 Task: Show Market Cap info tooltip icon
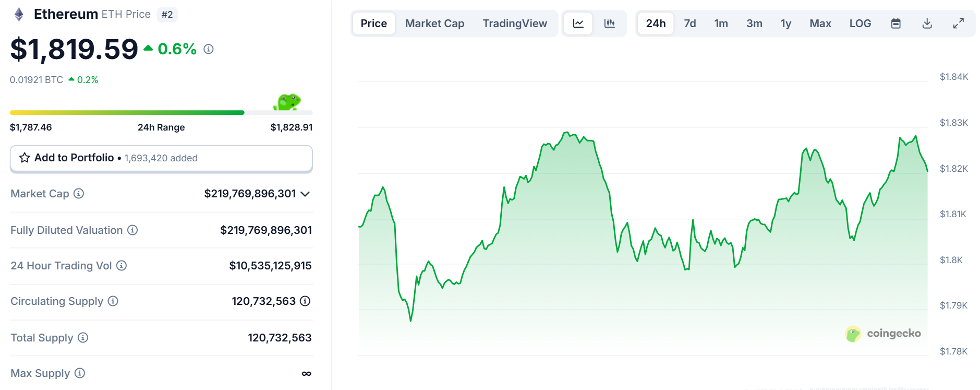79,194
